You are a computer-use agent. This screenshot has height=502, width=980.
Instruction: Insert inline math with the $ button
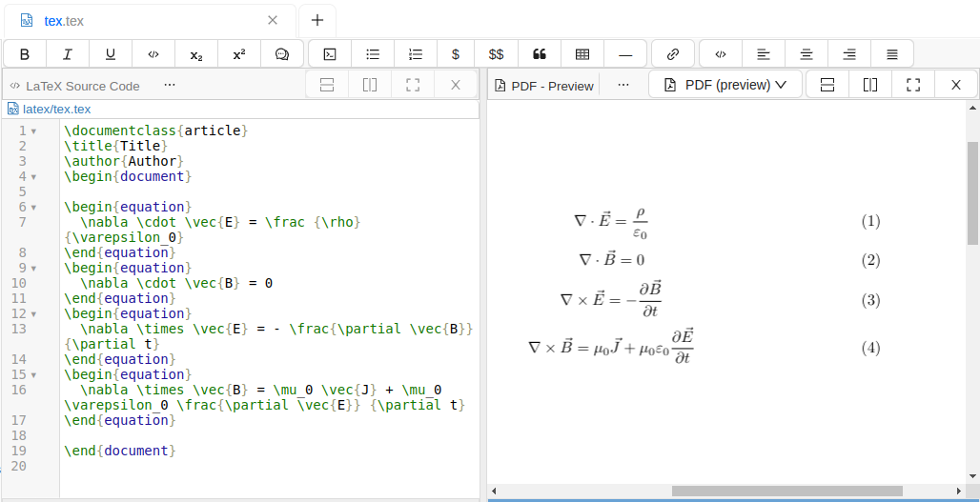click(x=456, y=54)
